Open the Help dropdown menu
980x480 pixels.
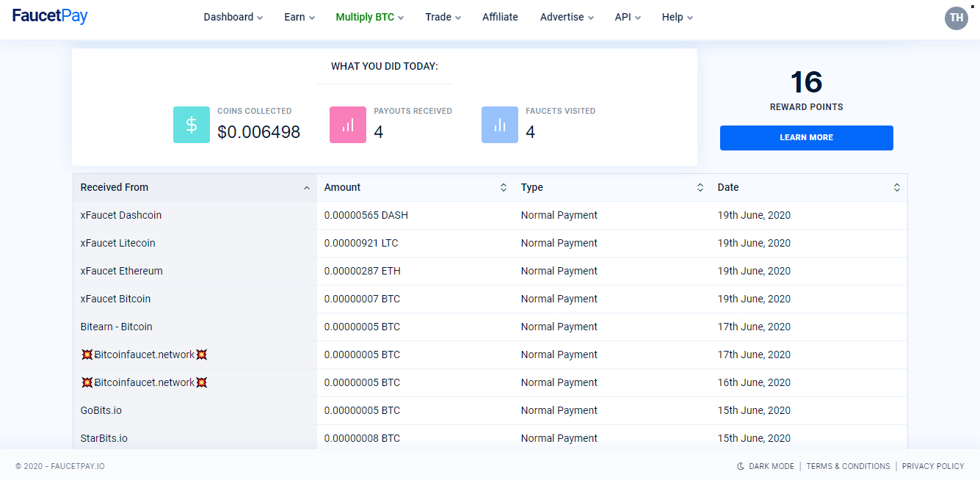(x=677, y=17)
